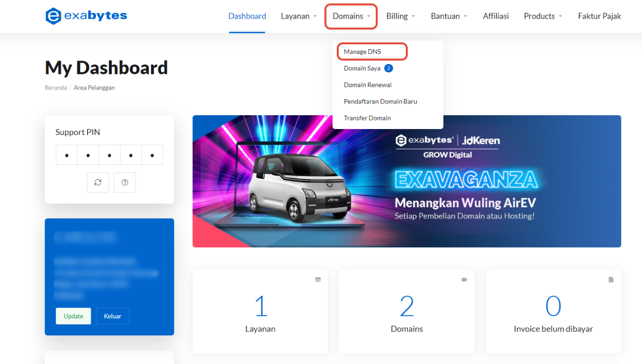The image size is (642, 364).
Task: Open the Support PIN help icon
Action: pos(125,182)
